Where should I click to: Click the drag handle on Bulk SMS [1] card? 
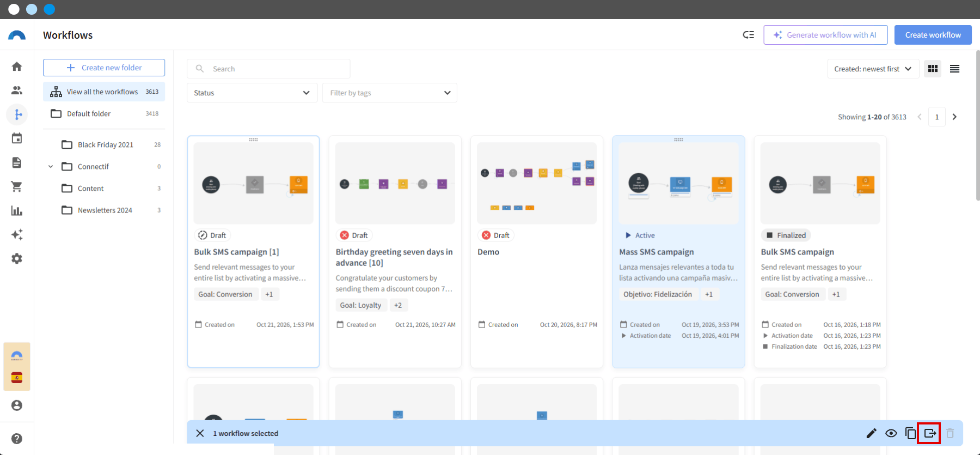(253, 139)
